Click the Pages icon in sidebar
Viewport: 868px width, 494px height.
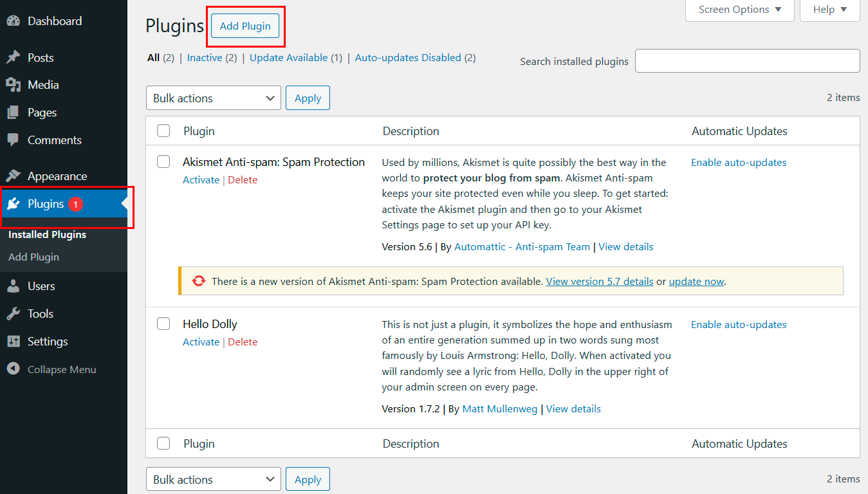(13, 113)
